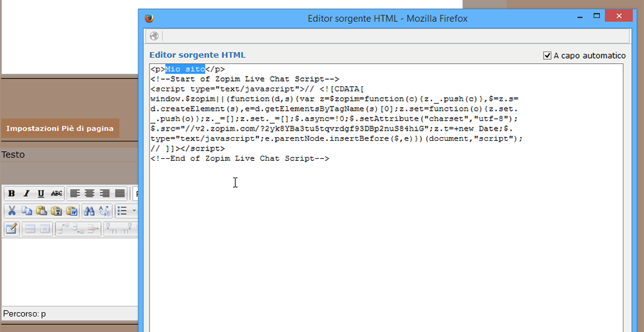Open Find/Replace (A to B) icon
This screenshot has height=332, width=644.
click(104, 211)
